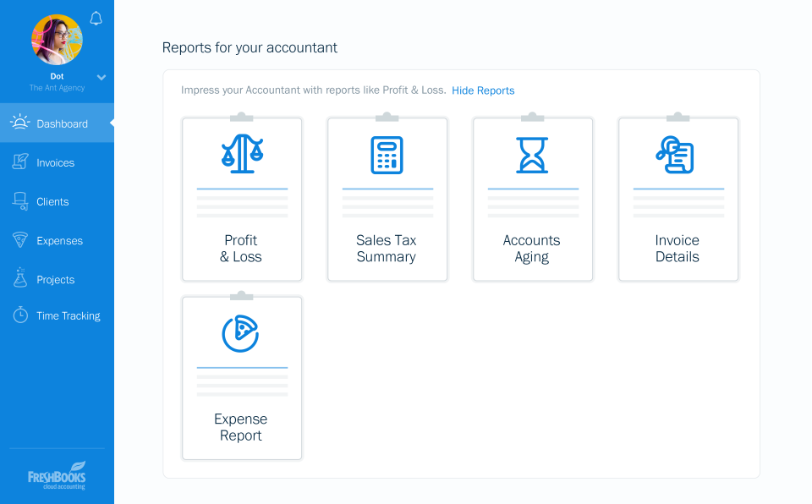Screen dimensions: 812x504
Task: Navigate to Expenses in sidebar
Action: pos(59,241)
